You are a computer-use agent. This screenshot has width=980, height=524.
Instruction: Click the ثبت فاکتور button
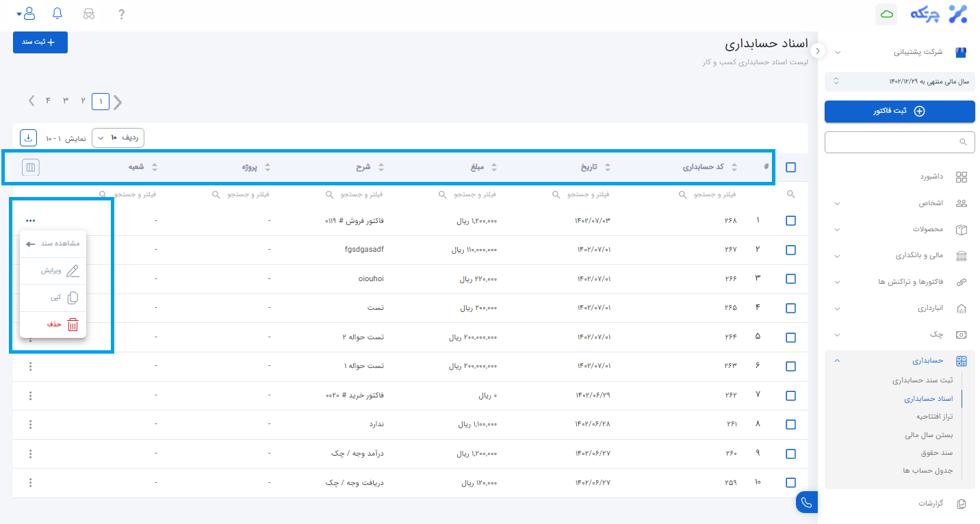click(x=899, y=112)
